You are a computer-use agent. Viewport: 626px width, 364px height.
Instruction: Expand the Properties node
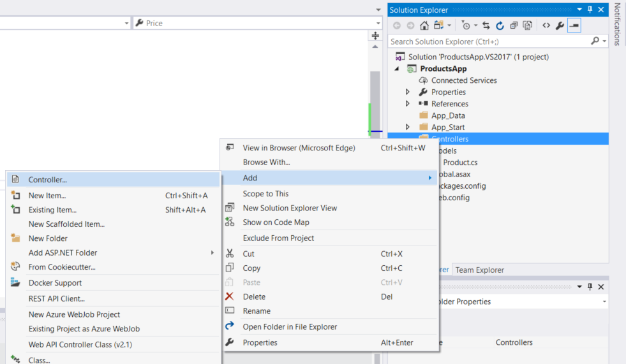pyautogui.click(x=408, y=92)
